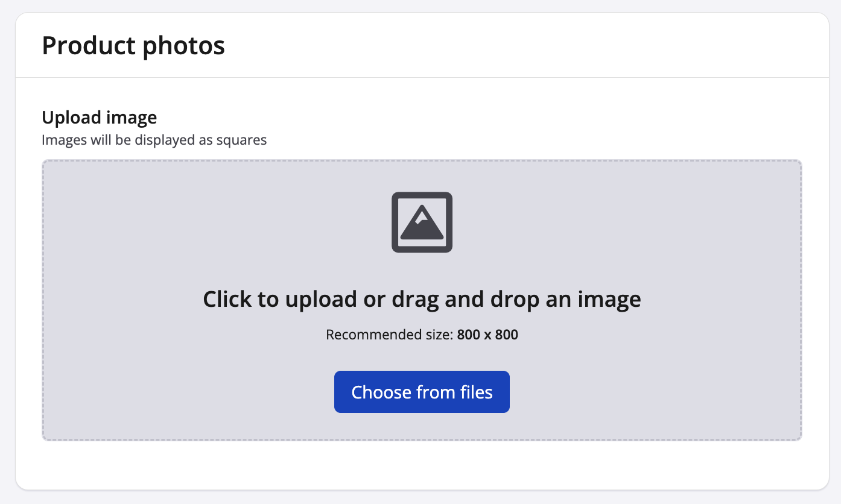Click the "Recommended size:" label text

(x=389, y=335)
